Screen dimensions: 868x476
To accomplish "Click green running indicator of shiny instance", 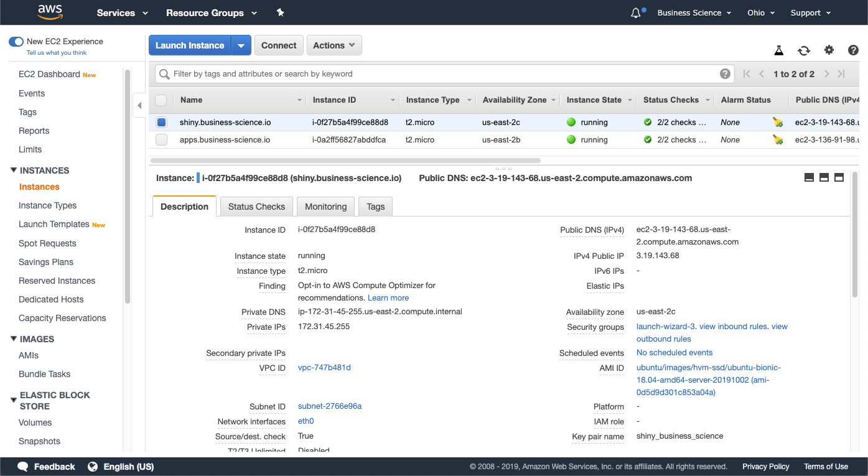I will point(571,123).
